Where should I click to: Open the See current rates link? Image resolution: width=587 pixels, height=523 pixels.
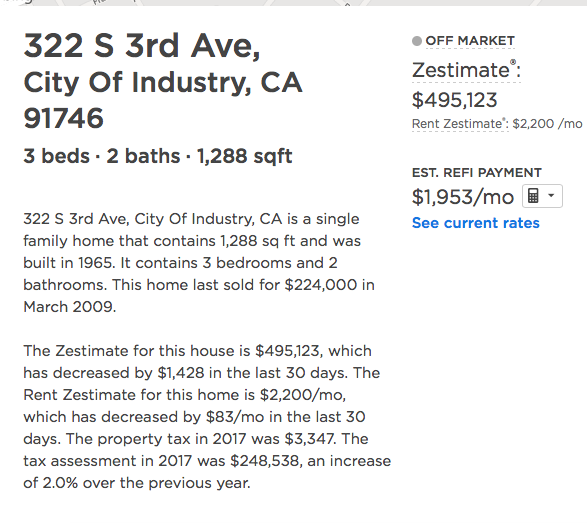[475, 223]
